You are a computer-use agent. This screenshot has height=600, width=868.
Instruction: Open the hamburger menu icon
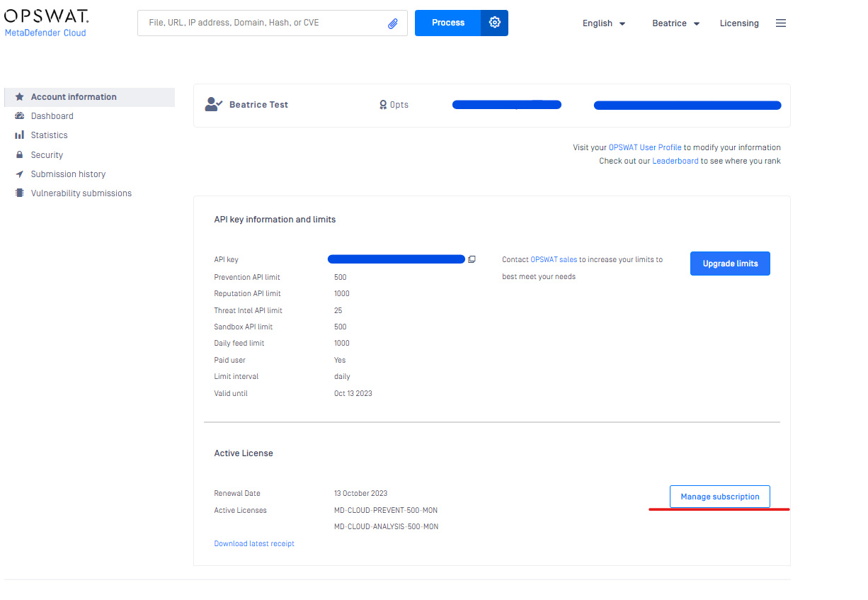pyautogui.click(x=781, y=23)
